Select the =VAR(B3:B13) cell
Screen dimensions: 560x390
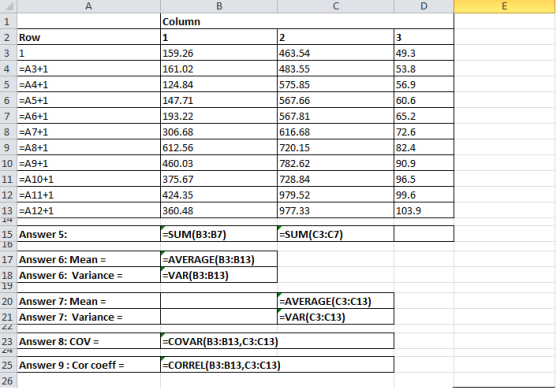point(219,275)
